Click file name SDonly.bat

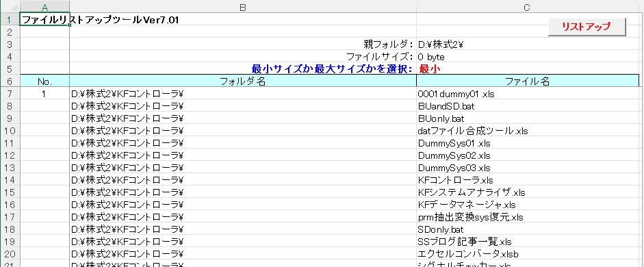pyautogui.click(x=441, y=229)
